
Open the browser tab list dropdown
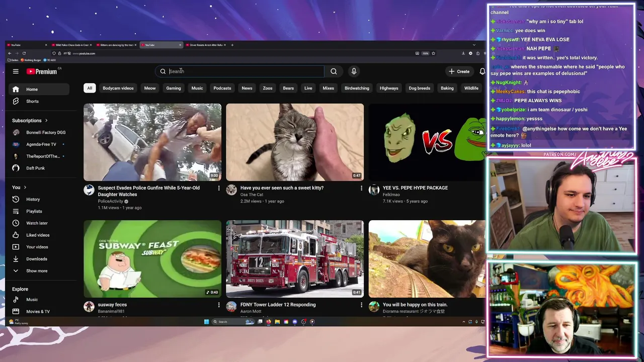point(474,45)
